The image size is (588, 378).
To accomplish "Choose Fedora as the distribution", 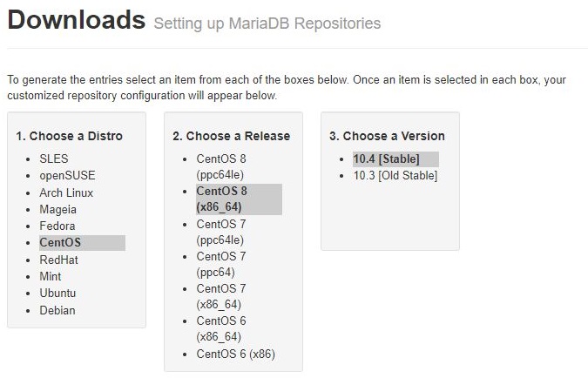I will (x=58, y=226).
